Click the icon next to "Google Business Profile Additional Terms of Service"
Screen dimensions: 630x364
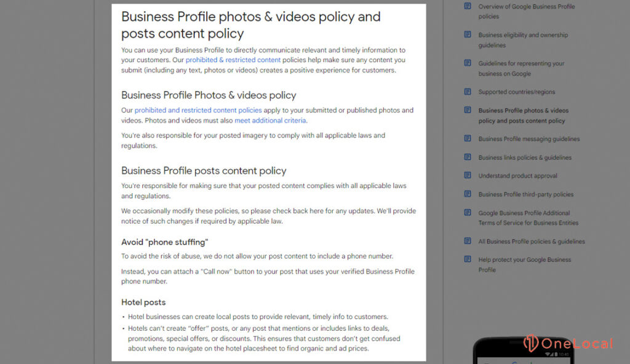point(468,213)
